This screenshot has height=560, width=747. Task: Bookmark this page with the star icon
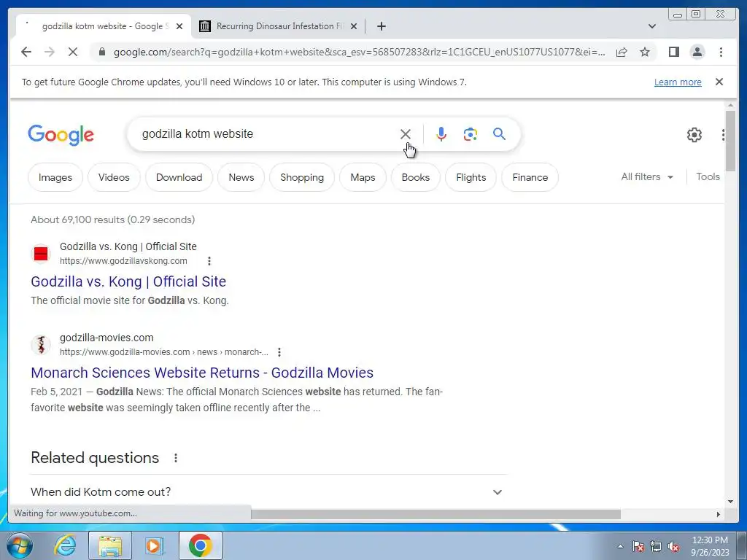[645, 52]
